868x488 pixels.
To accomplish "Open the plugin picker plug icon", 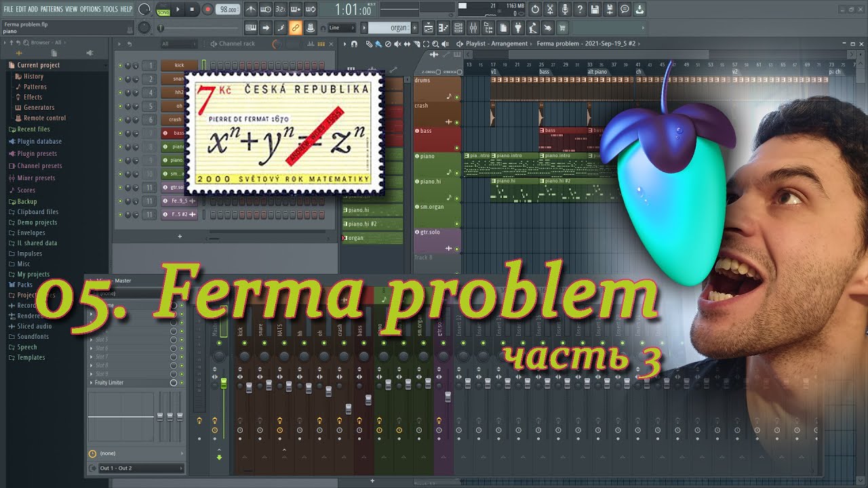I will point(518,28).
